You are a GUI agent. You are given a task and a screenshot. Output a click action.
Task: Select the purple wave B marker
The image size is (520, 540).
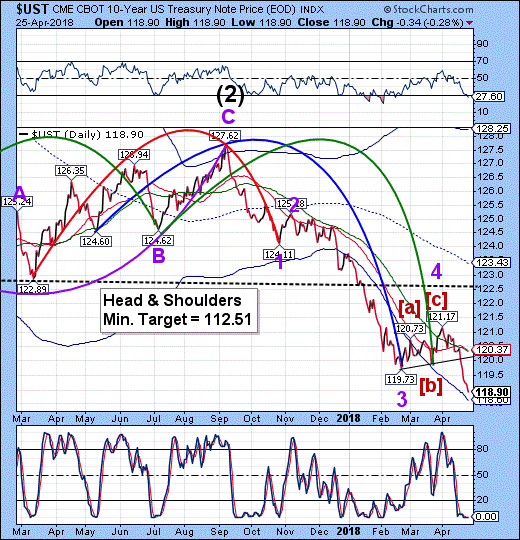(x=158, y=256)
